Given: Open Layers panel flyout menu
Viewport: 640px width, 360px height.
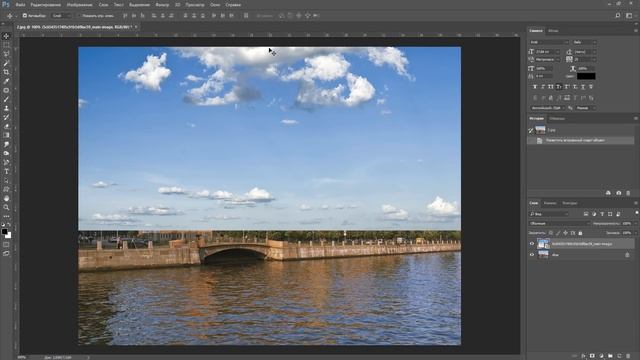Looking at the screenshot, I should [636, 203].
